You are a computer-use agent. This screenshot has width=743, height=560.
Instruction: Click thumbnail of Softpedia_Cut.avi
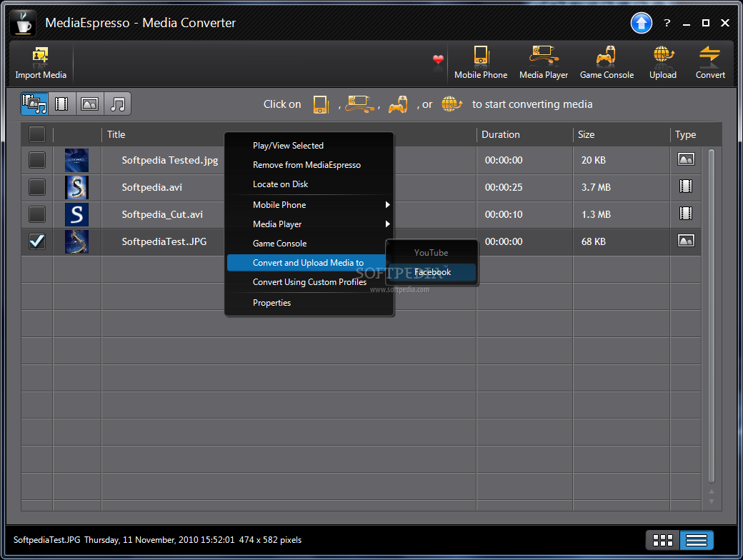76,214
